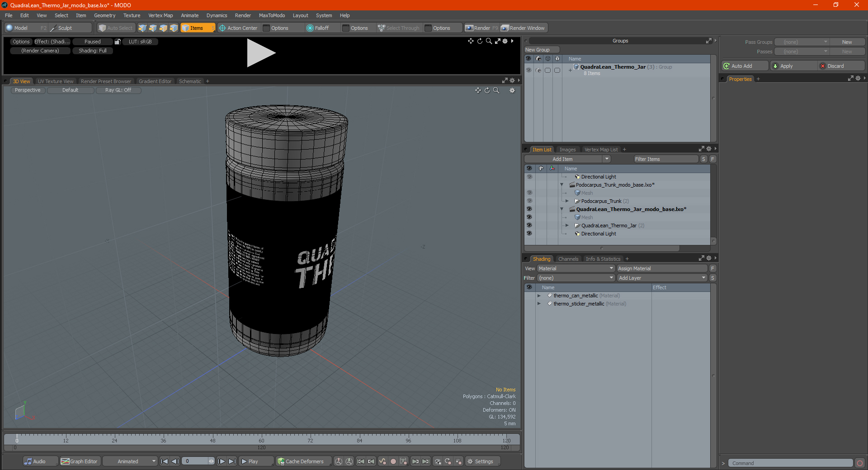
Task: Click Item List panel gear icon
Action: [x=709, y=149]
